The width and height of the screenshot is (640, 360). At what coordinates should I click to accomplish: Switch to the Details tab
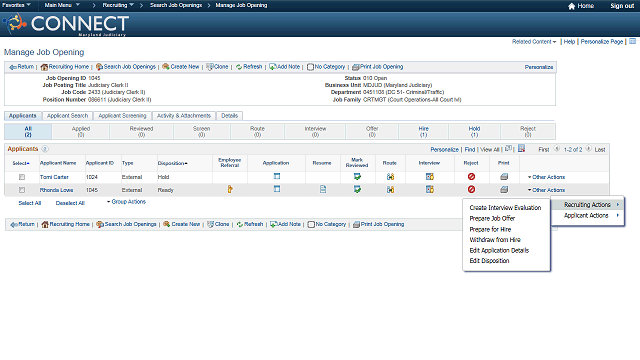click(x=229, y=116)
